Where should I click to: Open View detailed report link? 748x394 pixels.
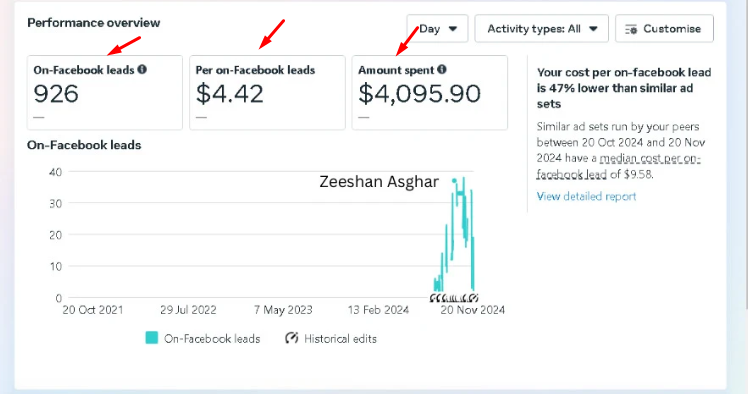[x=586, y=197]
